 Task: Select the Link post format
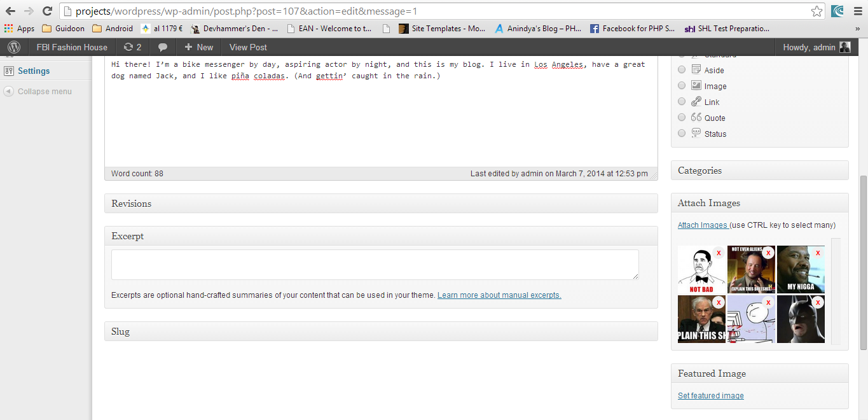click(x=682, y=101)
